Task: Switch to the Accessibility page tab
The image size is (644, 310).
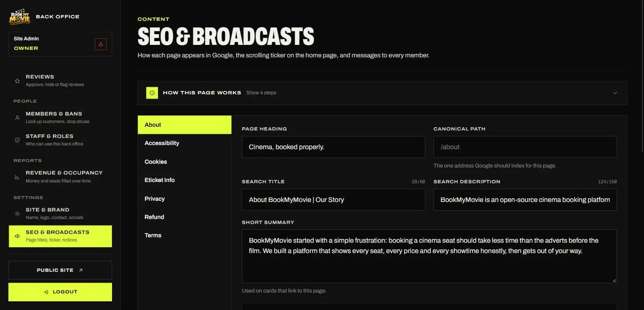Action: (x=185, y=143)
